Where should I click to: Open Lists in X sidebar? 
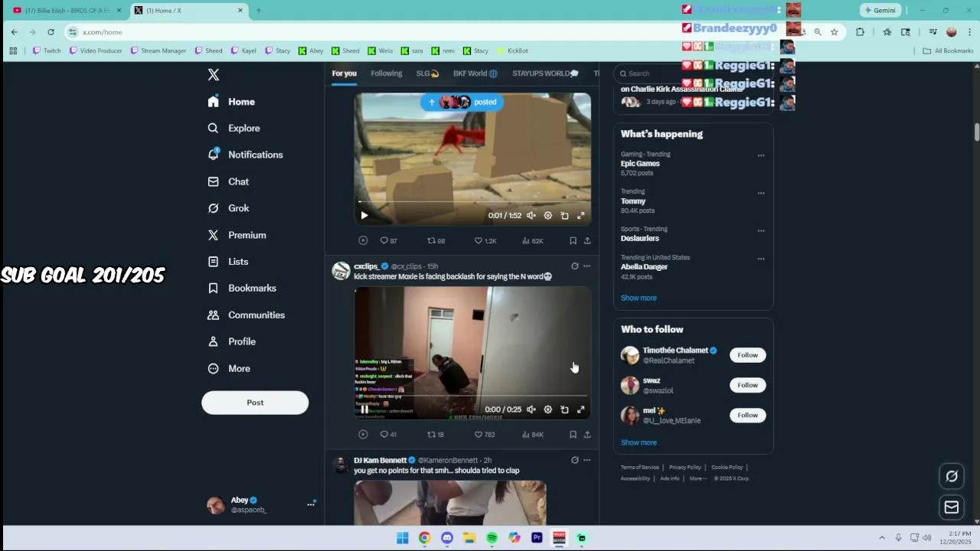click(x=227, y=262)
